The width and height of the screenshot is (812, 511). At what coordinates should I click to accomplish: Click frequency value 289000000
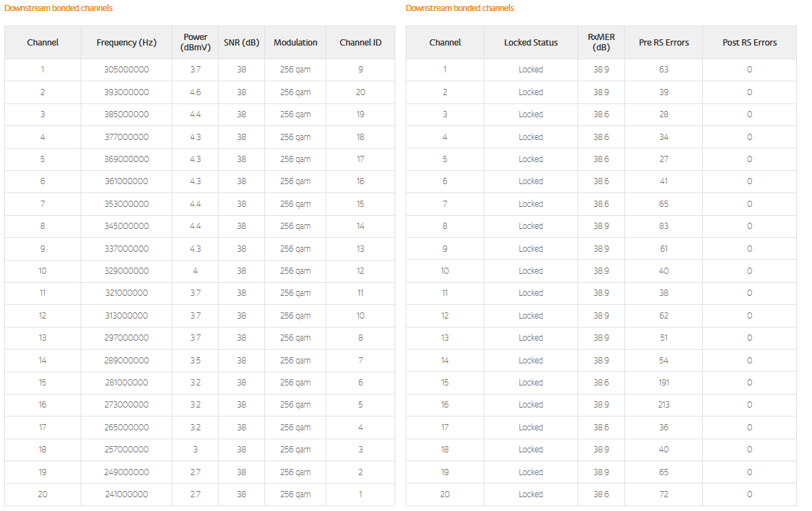click(x=126, y=361)
